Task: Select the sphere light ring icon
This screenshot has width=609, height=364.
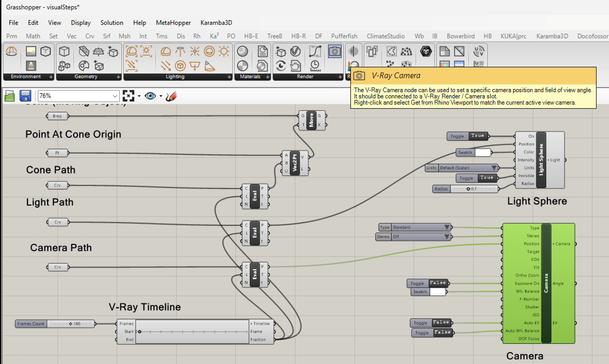Action: 209,51
